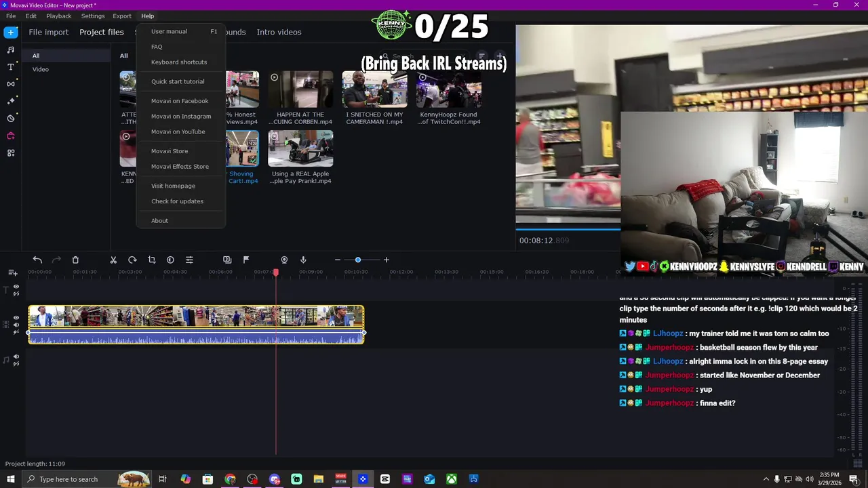Hide the video track with eye icon
This screenshot has width=868, height=488.
(x=16, y=317)
